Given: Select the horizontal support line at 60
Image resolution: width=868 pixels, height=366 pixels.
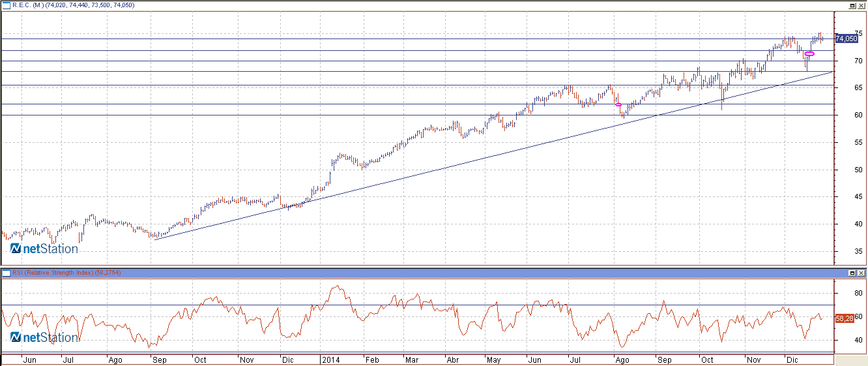Looking at the screenshot, I should tap(417, 115).
